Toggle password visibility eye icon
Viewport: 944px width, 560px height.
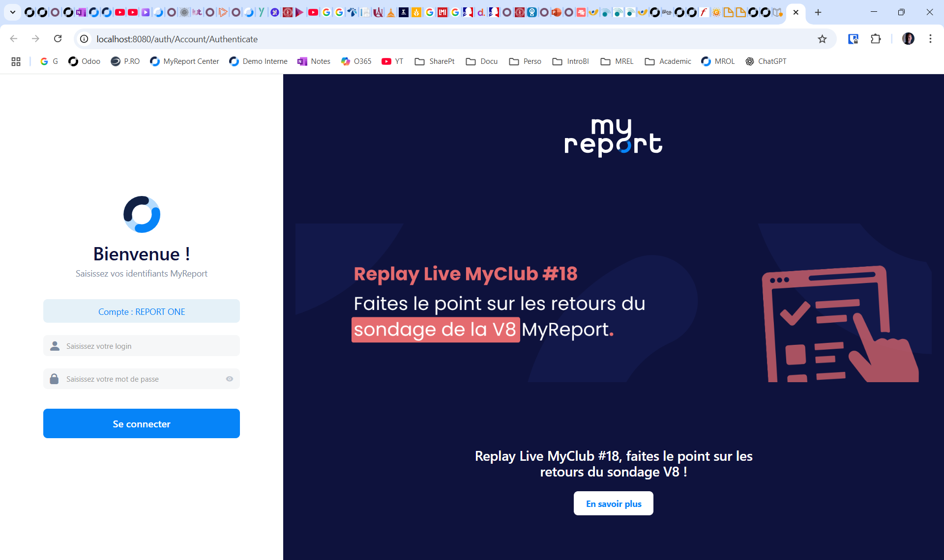click(x=230, y=379)
